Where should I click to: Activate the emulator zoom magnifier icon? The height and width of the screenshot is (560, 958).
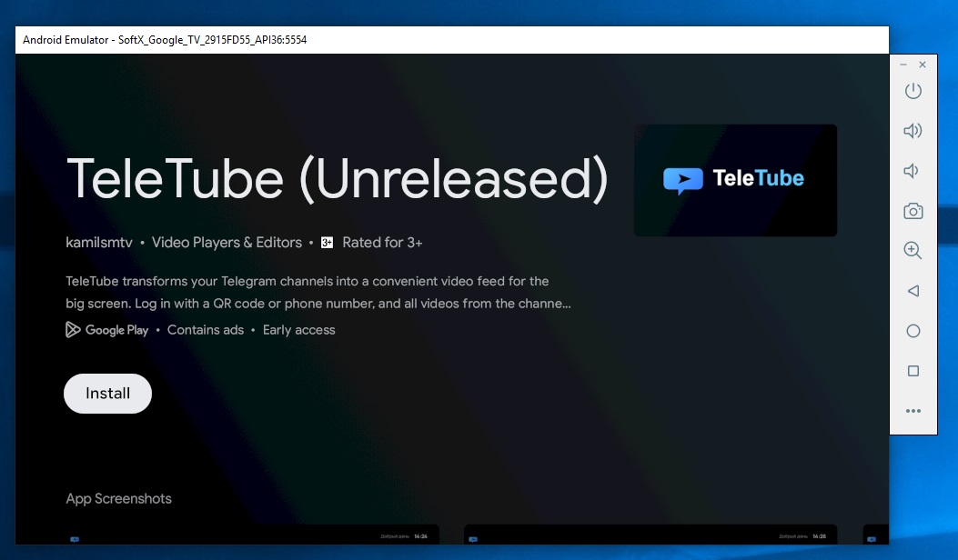coord(913,250)
